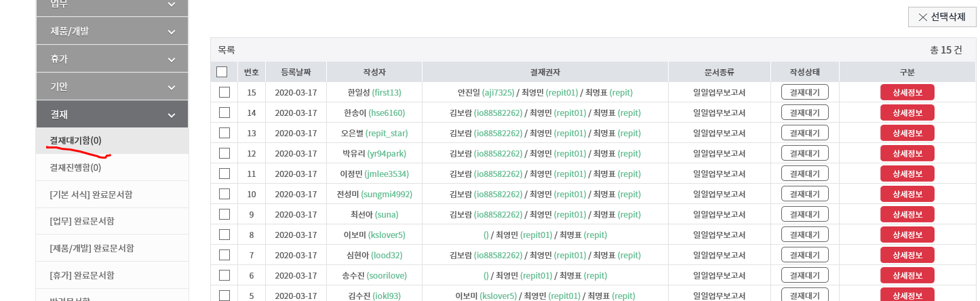Check the box for row number 15
This screenshot has height=301, width=980.
pyautogui.click(x=224, y=92)
